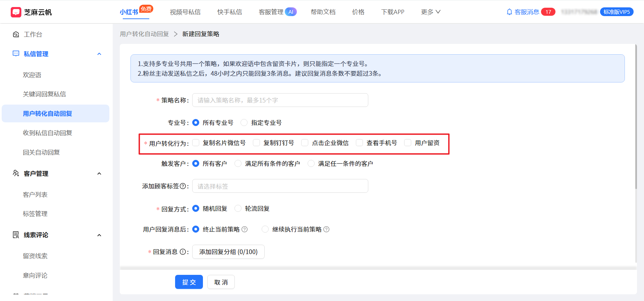Screen dimensions: 644x301
Task: Click the 提交 button
Action: pyautogui.click(x=189, y=282)
